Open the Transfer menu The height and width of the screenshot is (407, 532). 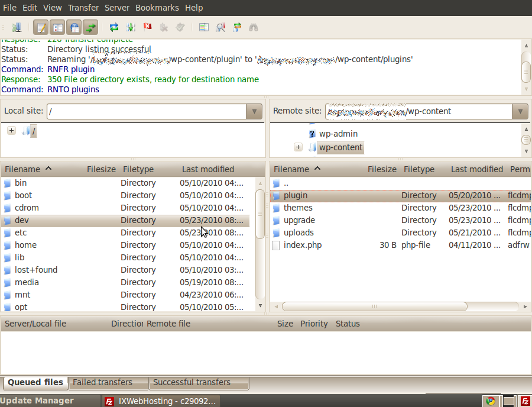83,8
